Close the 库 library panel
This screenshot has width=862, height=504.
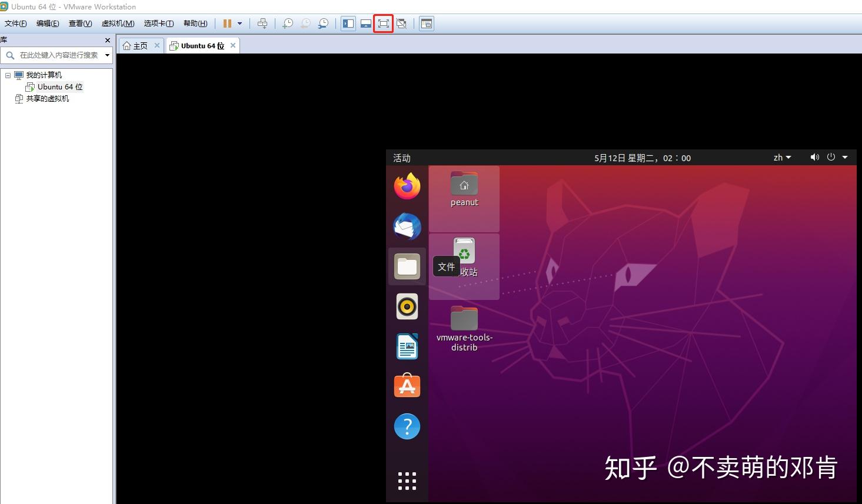[x=107, y=40]
